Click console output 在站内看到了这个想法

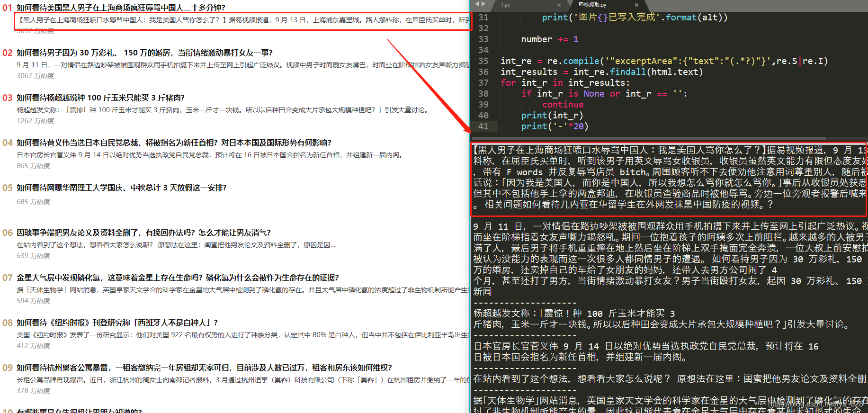pyautogui.click(x=670, y=379)
